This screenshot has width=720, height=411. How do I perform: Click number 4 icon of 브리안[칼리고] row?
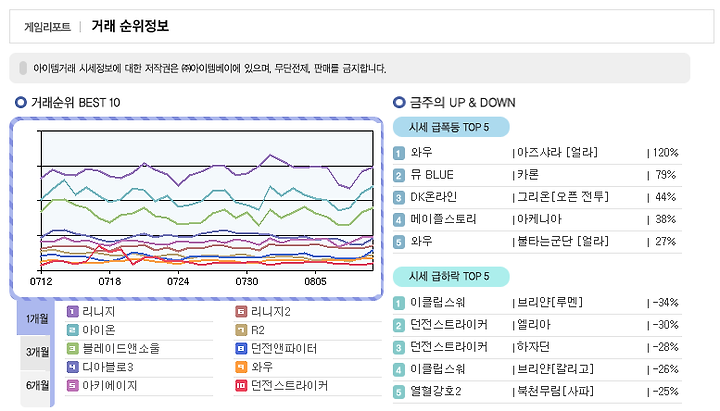pos(399,369)
